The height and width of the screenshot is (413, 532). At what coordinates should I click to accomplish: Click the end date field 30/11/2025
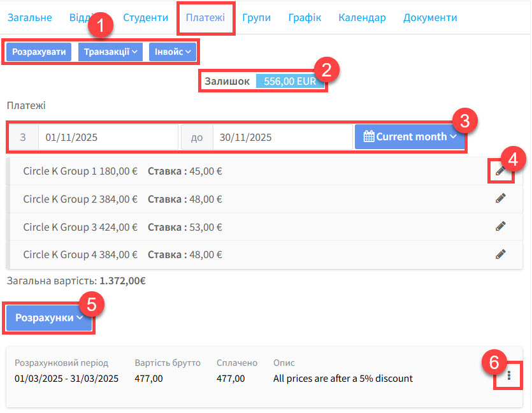pyautogui.click(x=281, y=137)
